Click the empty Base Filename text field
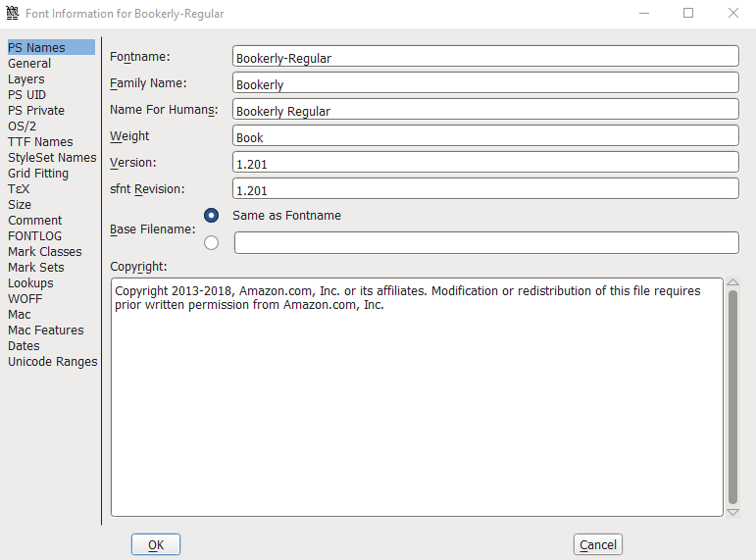This screenshot has height=560, width=756. (486, 242)
